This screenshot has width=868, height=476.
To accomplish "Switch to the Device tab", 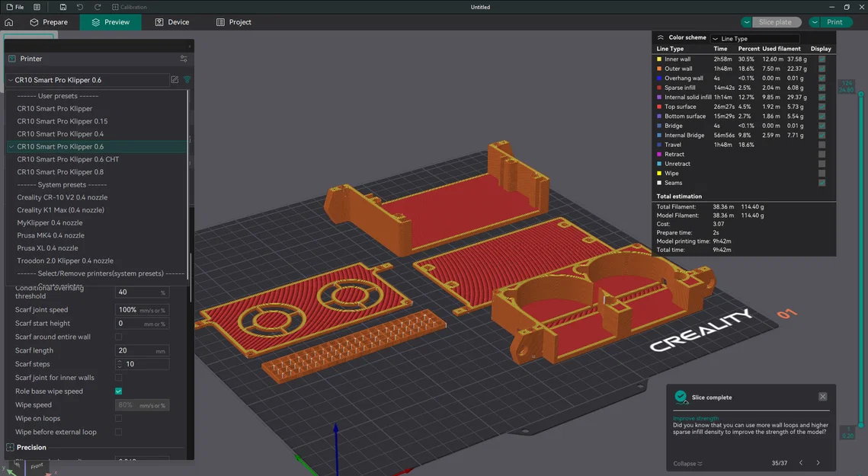I will [x=172, y=22].
